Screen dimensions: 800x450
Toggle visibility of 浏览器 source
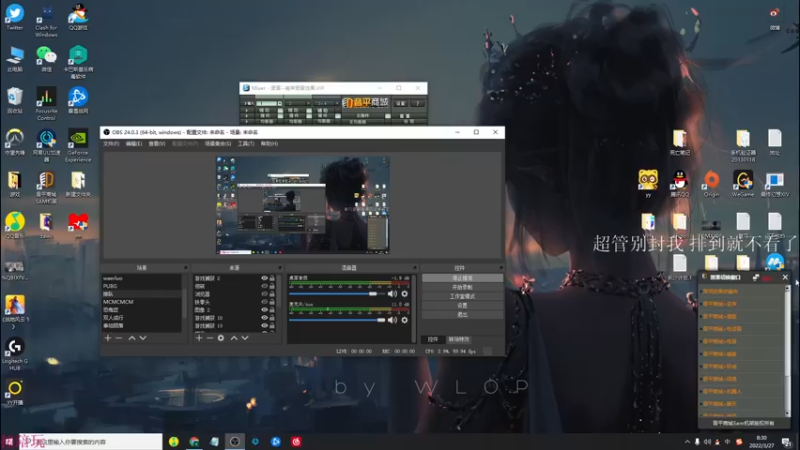point(264,294)
